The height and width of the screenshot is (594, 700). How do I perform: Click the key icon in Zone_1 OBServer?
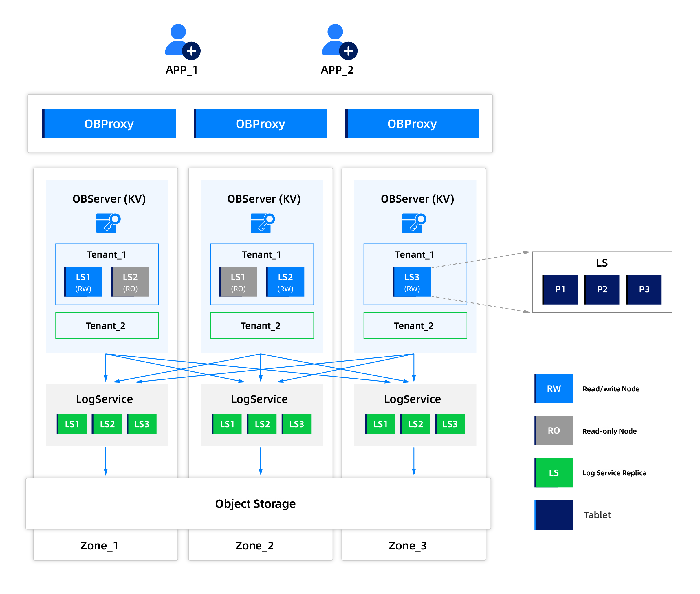(108, 223)
